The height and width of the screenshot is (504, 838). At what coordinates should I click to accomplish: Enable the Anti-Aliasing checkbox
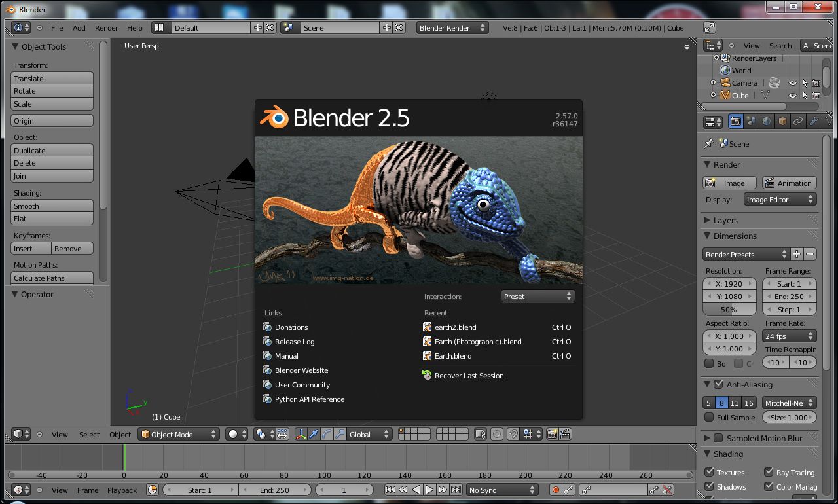(x=718, y=384)
